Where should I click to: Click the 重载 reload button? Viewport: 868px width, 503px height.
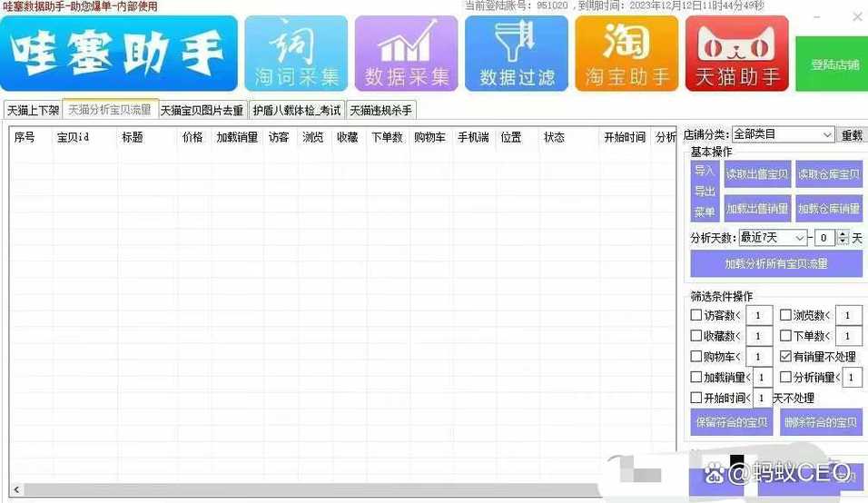pos(852,135)
